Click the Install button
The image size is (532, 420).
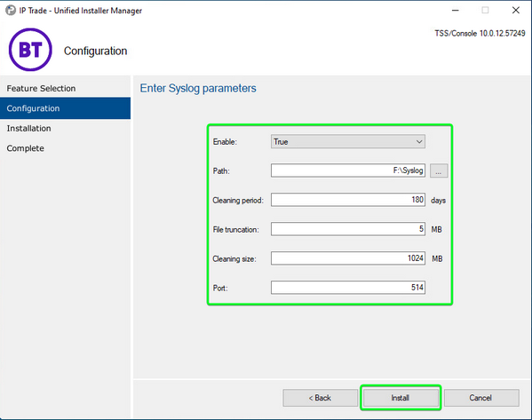(x=401, y=398)
